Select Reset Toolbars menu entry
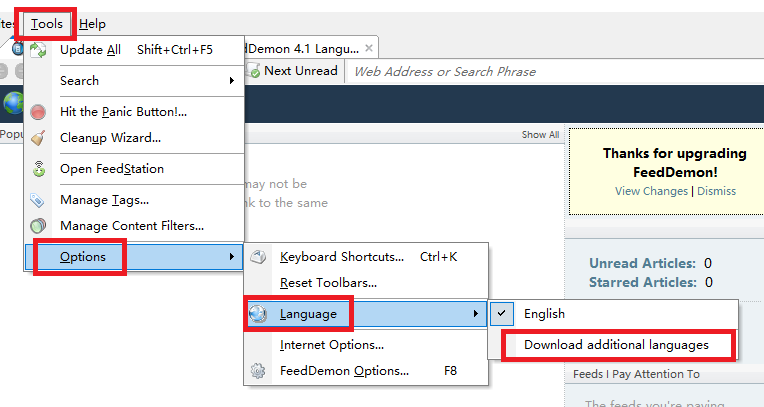Image resolution: width=764 pixels, height=407 pixels. [328, 283]
